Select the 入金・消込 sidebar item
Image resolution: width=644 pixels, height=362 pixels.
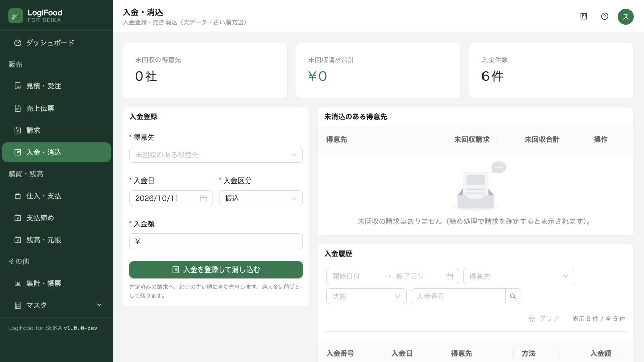pos(56,152)
